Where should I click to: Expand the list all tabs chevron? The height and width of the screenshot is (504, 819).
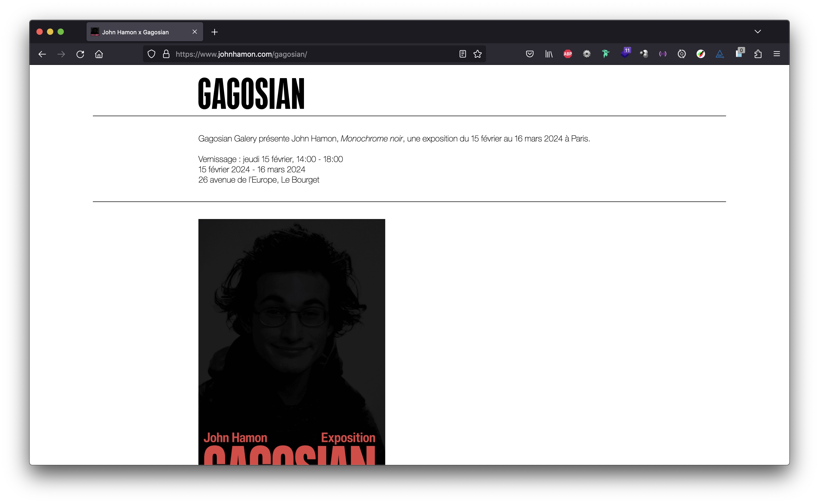point(758,32)
